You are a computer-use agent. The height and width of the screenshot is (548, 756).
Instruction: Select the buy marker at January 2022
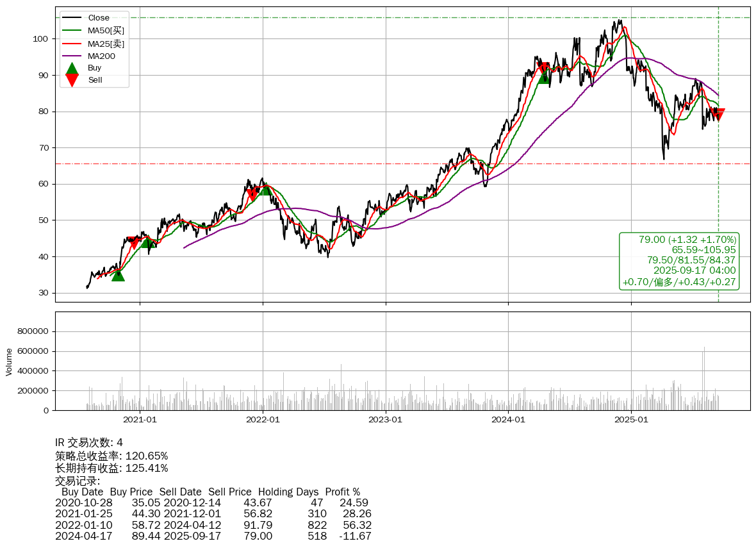(266, 189)
